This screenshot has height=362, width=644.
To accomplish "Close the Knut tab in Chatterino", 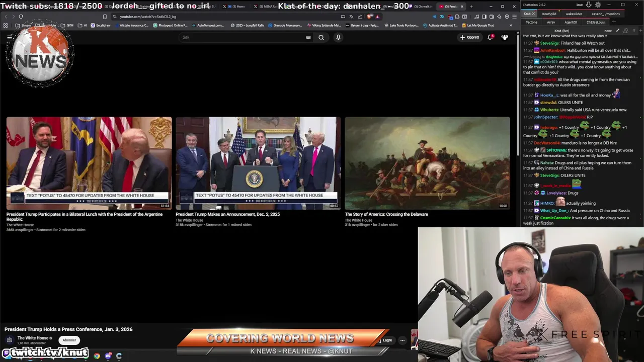I will tap(534, 14).
